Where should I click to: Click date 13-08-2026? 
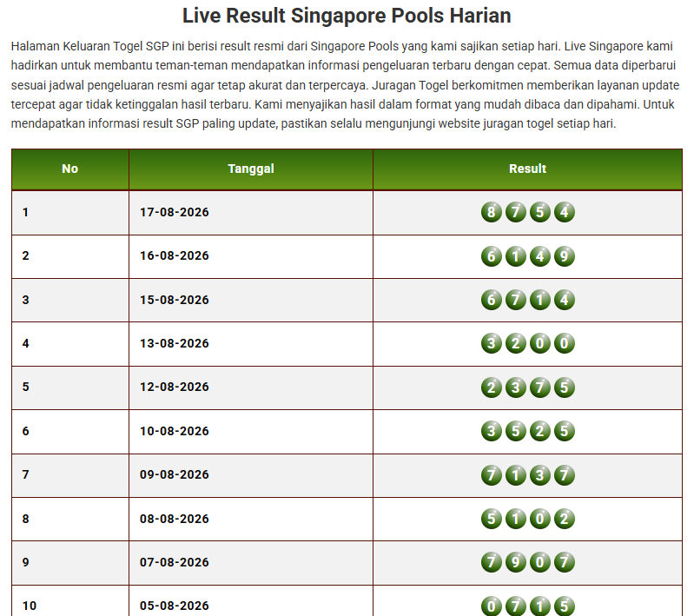(x=175, y=343)
